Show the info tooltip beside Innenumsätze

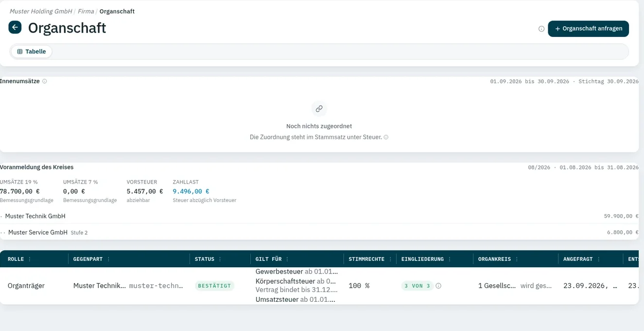45,81
